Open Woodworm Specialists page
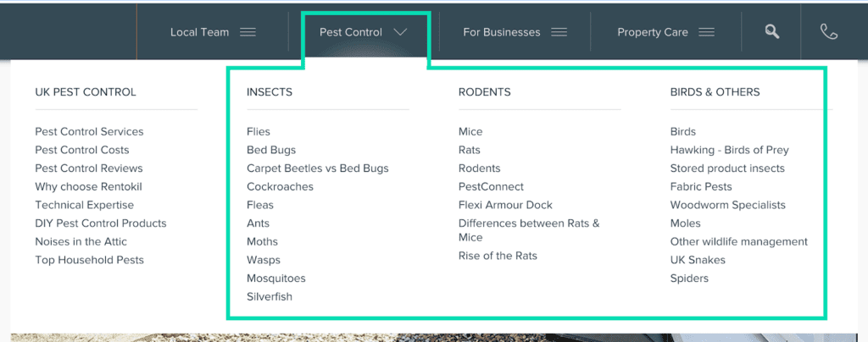This screenshot has width=868, height=342. click(x=728, y=205)
